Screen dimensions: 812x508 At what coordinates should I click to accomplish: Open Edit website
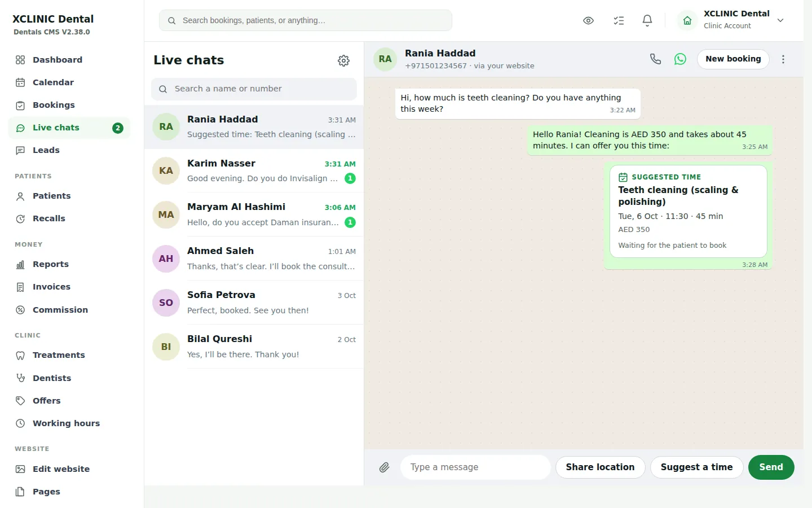click(69, 469)
